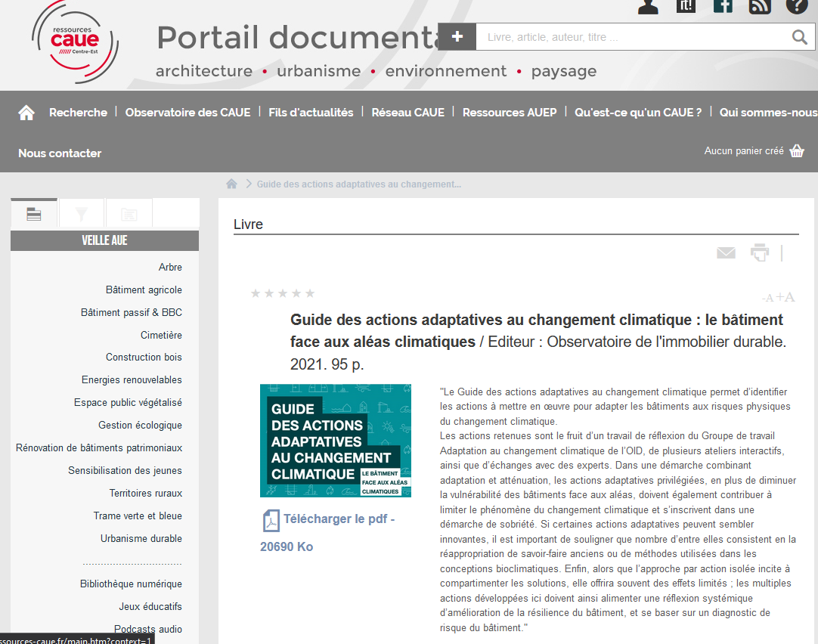Expand advanced search with the plus button
This screenshot has width=818, height=644.
pos(457,36)
